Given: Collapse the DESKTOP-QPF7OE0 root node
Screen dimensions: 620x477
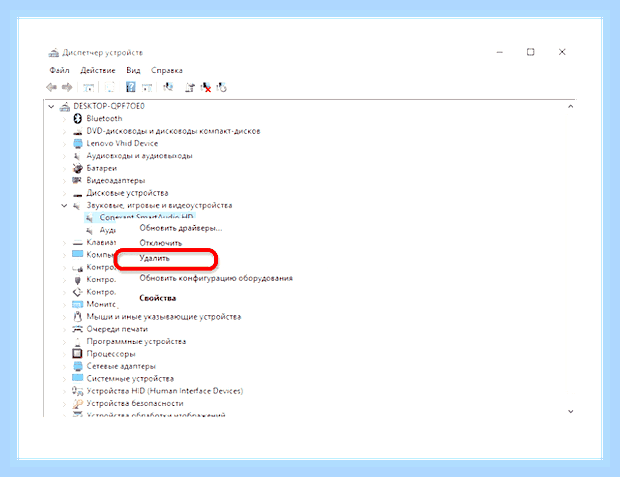Looking at the screenshot, I should tap(51, 106).
